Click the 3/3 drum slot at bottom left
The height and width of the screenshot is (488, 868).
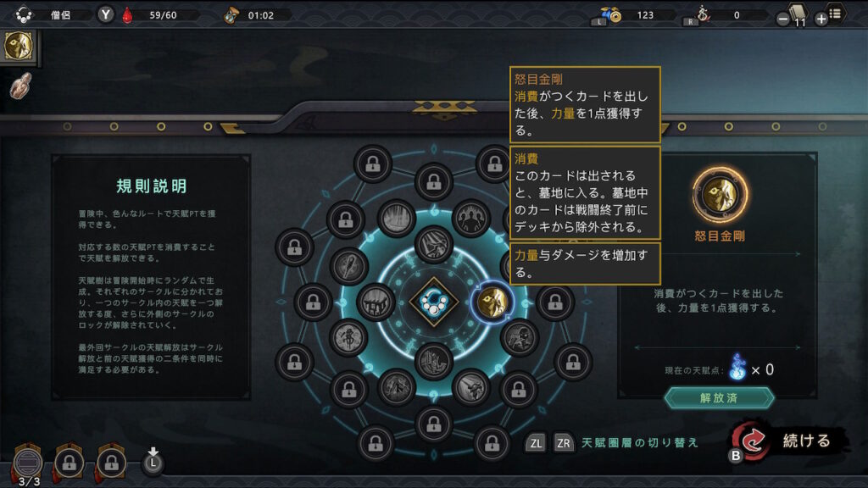pyautogui.click(x=28, y=463)
